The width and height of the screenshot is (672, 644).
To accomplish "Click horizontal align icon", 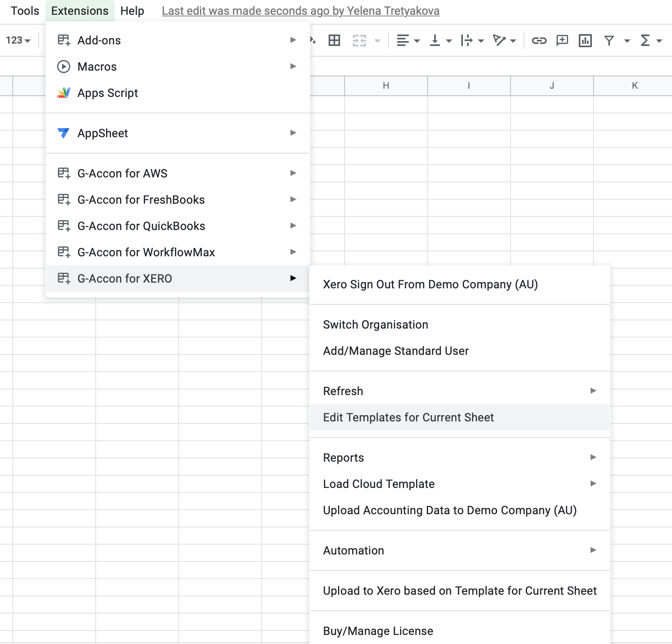I will click(403, 40).
